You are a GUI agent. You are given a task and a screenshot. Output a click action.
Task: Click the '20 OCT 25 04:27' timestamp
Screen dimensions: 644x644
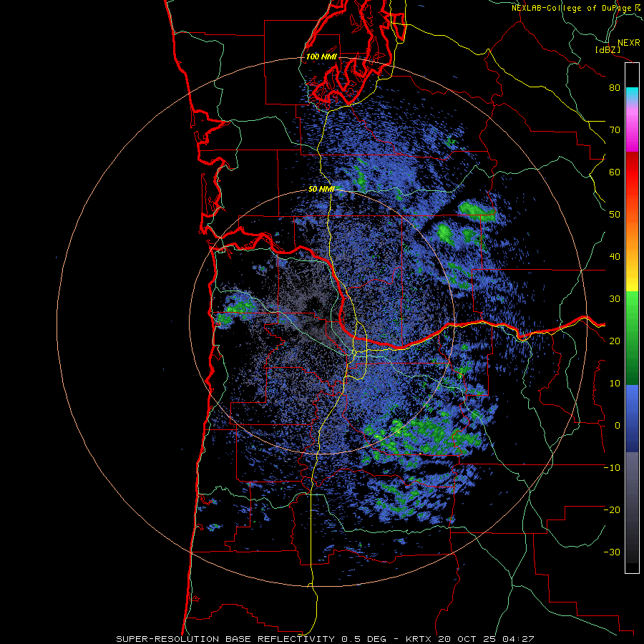coord(487,639)
